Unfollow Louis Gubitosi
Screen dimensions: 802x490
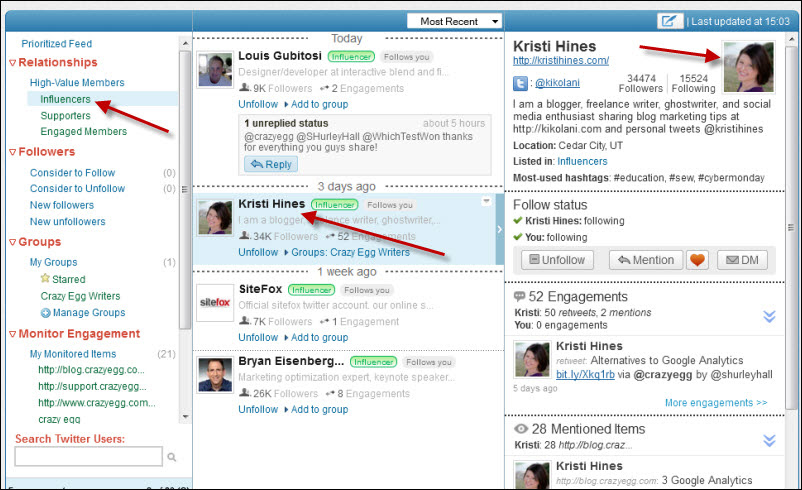click(x=258, y=104)
